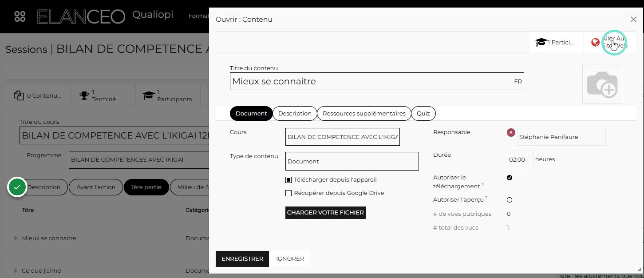Click the Aller Au Site Web button
The image size is (644, 278).
coord(609,42)
